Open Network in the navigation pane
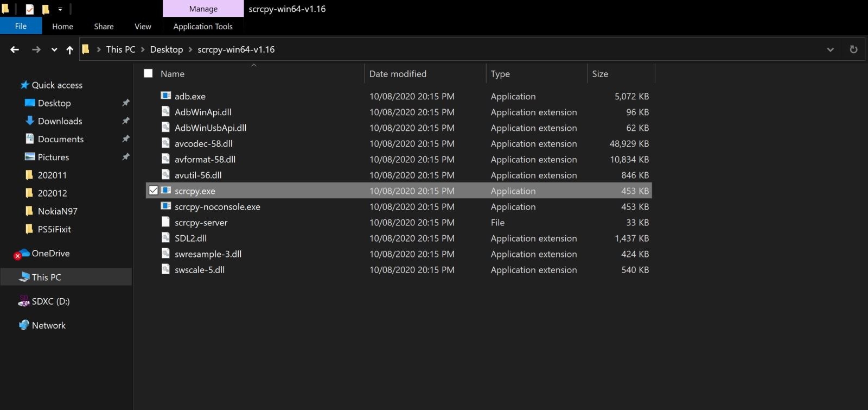 [48, 325]
